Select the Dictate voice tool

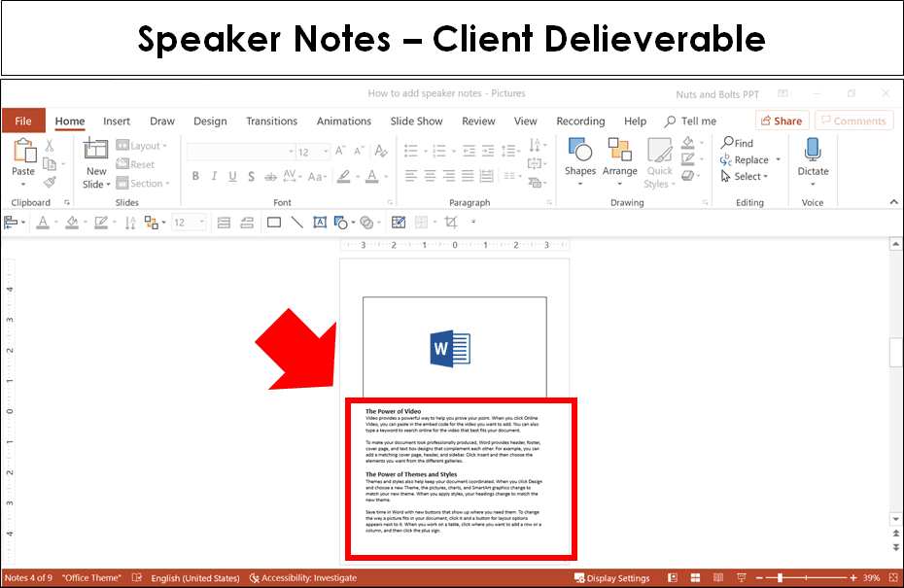click(x=813, y=160)
